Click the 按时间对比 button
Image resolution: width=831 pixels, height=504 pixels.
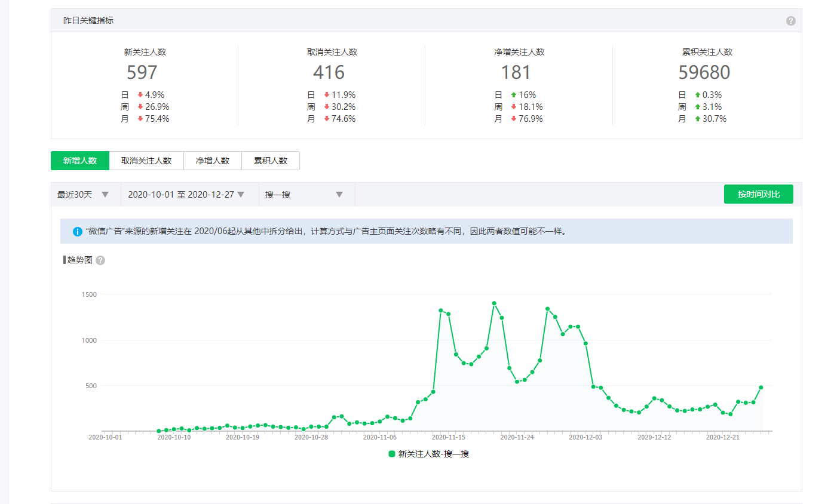(758, 194)
